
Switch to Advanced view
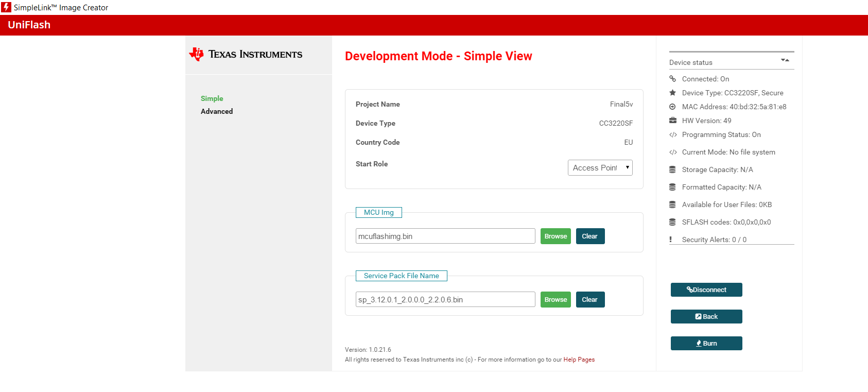pyautogui.click(x=217, y=111)
